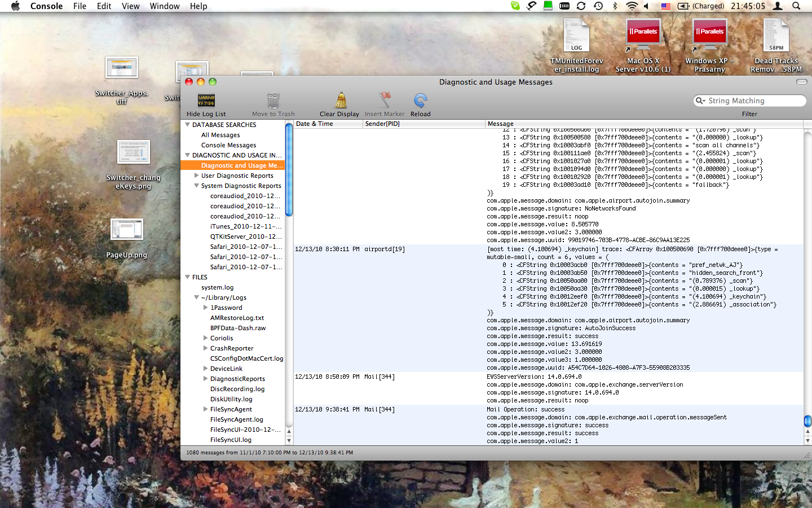The image size is (812, 508).
Task: Collapse the DATABASE SEARCHES section
Action: (188, 125)
